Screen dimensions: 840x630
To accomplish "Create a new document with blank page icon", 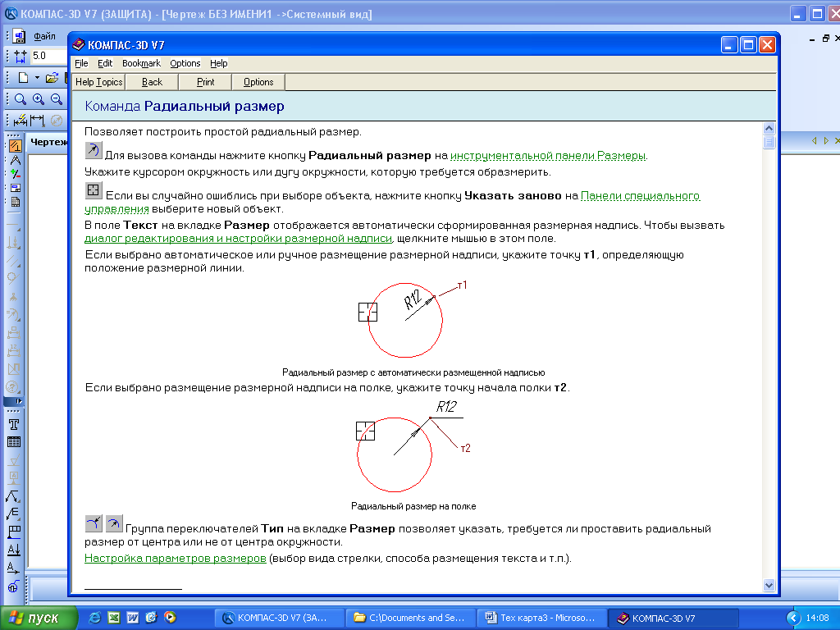I will coord(23,78).
